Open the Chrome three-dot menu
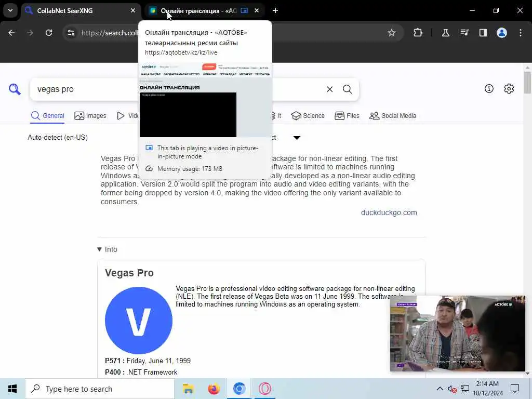The width and height of the screenshot is (532, 399). (521, 33)
